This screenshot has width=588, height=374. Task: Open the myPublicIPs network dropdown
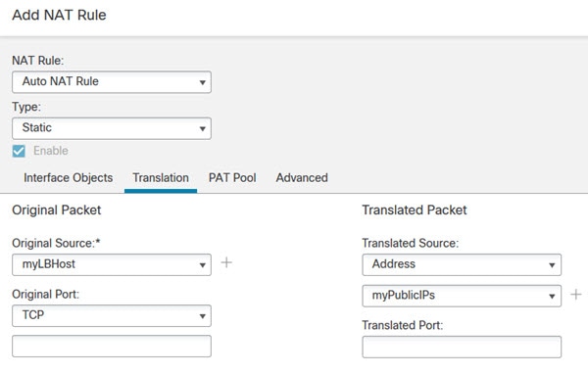pos(462,296)
